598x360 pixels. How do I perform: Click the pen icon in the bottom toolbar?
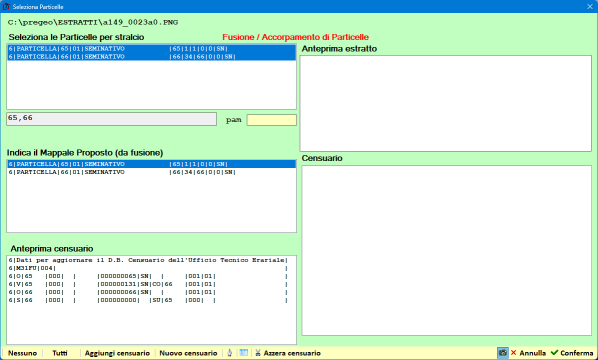point(230,353)
